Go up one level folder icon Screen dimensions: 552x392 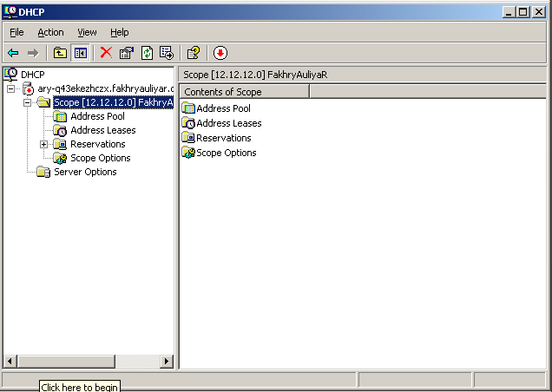[x=60, y=53]
